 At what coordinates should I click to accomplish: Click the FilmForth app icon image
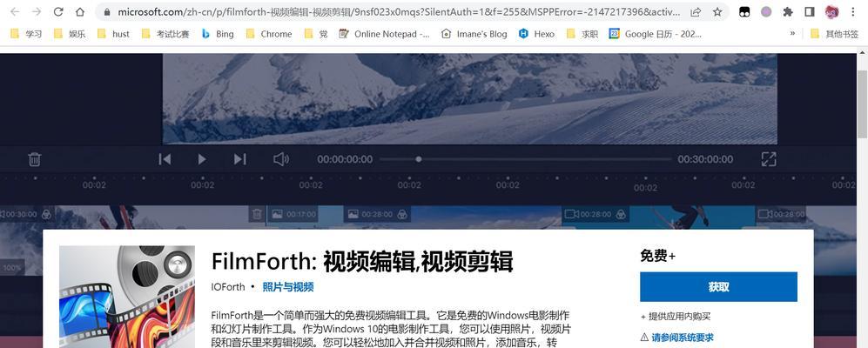point(127,297)
